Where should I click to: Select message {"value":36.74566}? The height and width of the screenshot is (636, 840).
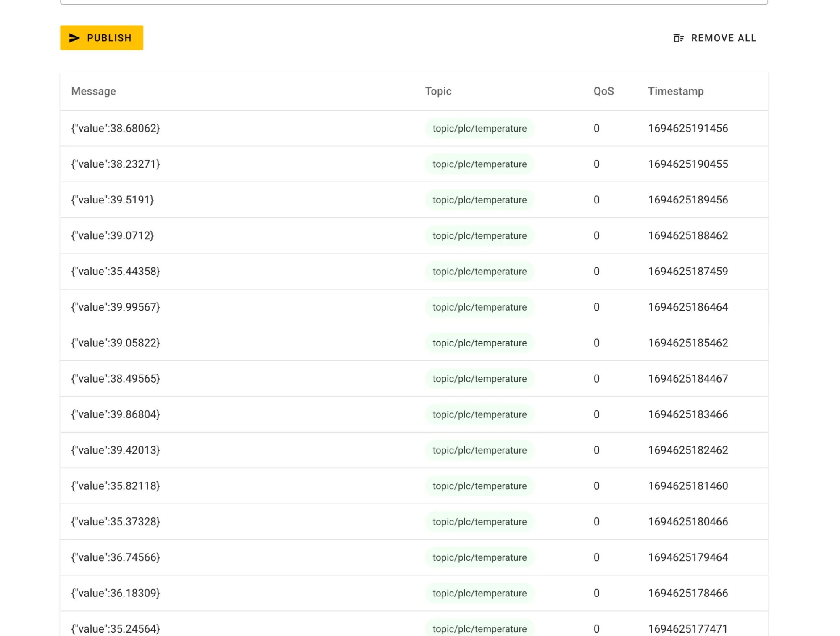116,557
